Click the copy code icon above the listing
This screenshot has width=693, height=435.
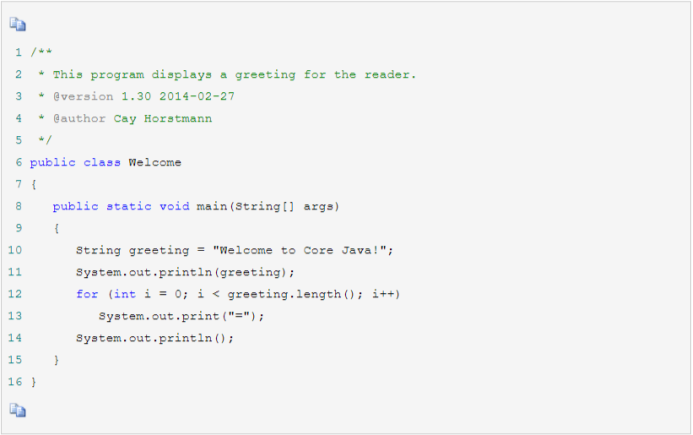(x=18, y=24)
